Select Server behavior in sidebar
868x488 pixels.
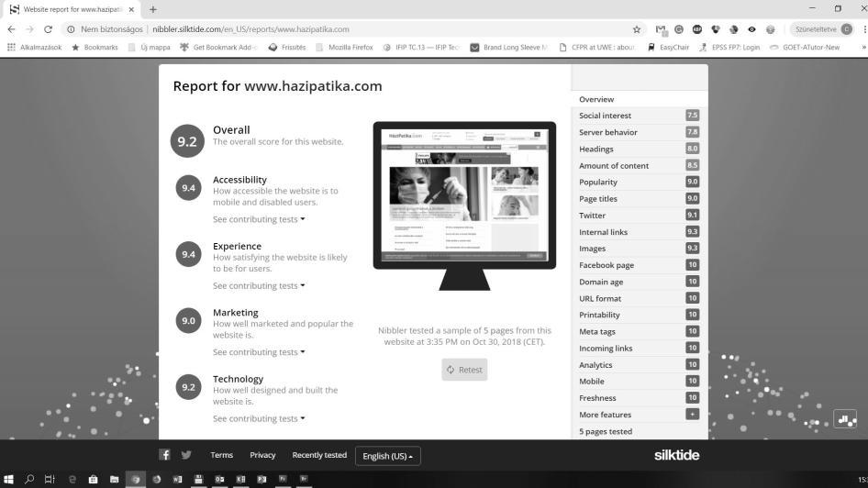coord(640,132)
